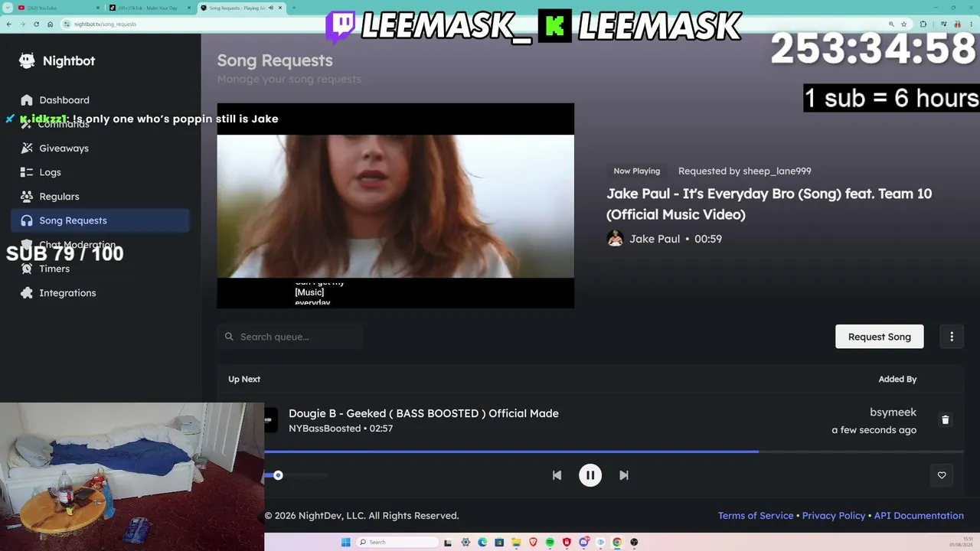Click the Jake Paul music video player
The height and width of the screenshot is (551, 980).
[x=396, y=206]
